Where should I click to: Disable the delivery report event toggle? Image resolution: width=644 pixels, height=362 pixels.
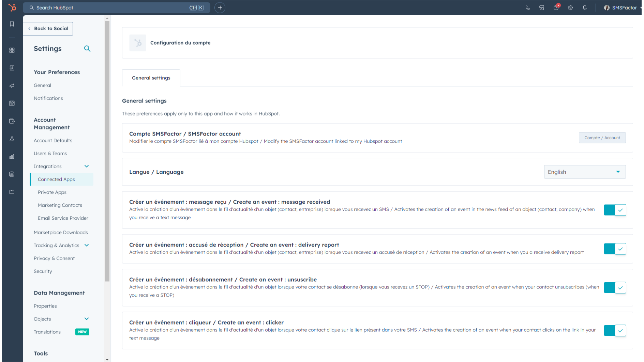615,249
